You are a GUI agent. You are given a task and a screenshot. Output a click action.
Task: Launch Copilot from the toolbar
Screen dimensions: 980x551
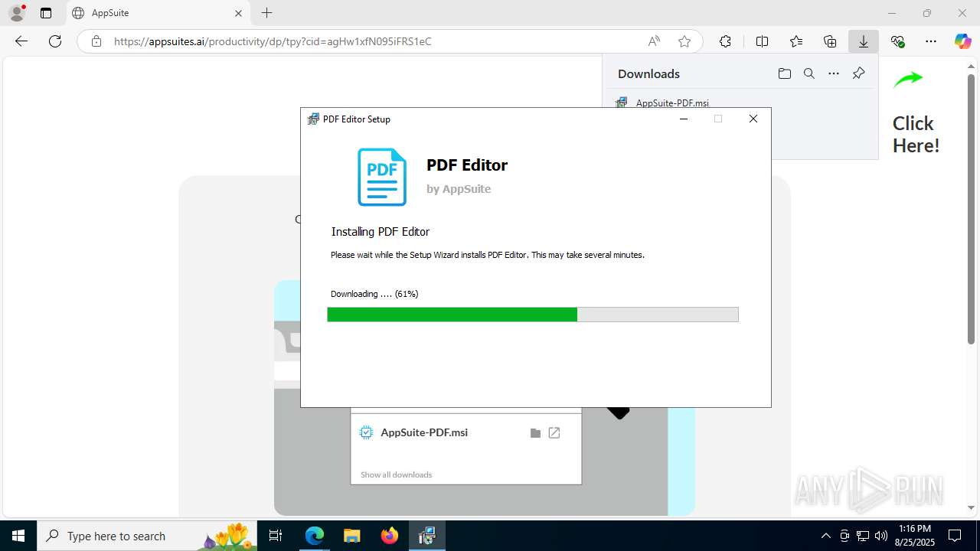(x=962, y=41)
